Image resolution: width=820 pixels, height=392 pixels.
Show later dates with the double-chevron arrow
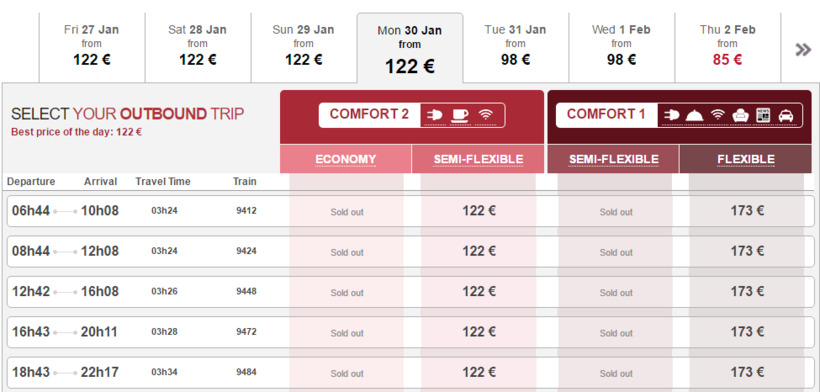(803, 50)
